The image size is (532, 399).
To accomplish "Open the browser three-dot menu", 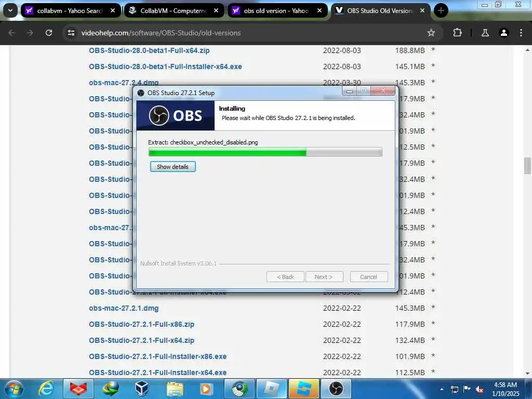I will pos(521,33).
